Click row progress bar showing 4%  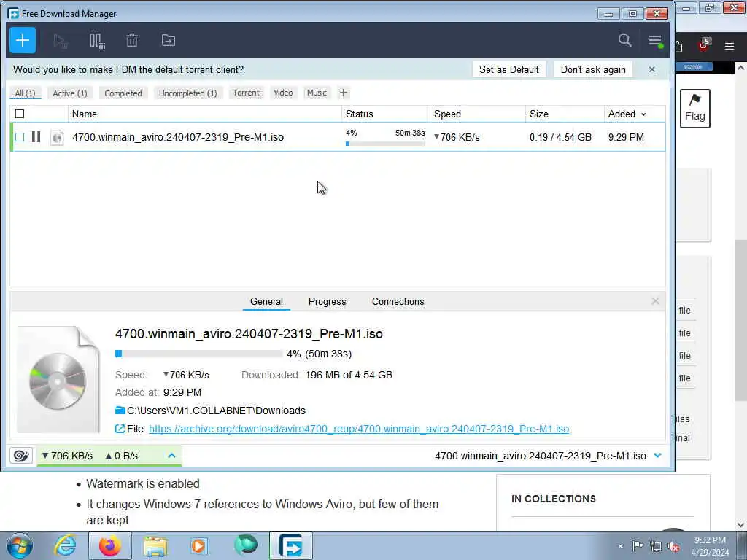pos(385,144)
